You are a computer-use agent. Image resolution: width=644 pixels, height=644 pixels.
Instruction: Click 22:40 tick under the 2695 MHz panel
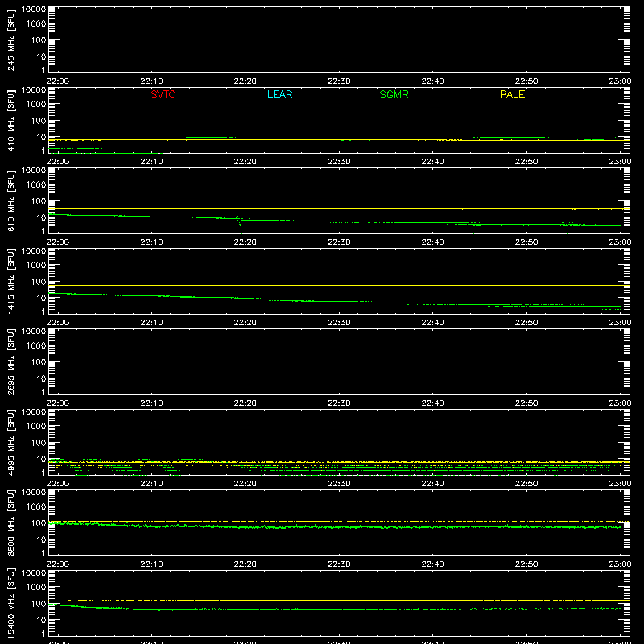[x=432, y=403]
